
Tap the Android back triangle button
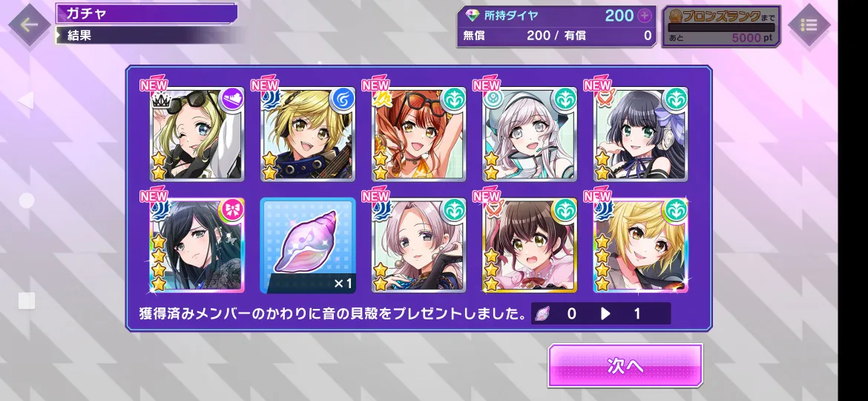click(x=26, y=100)
